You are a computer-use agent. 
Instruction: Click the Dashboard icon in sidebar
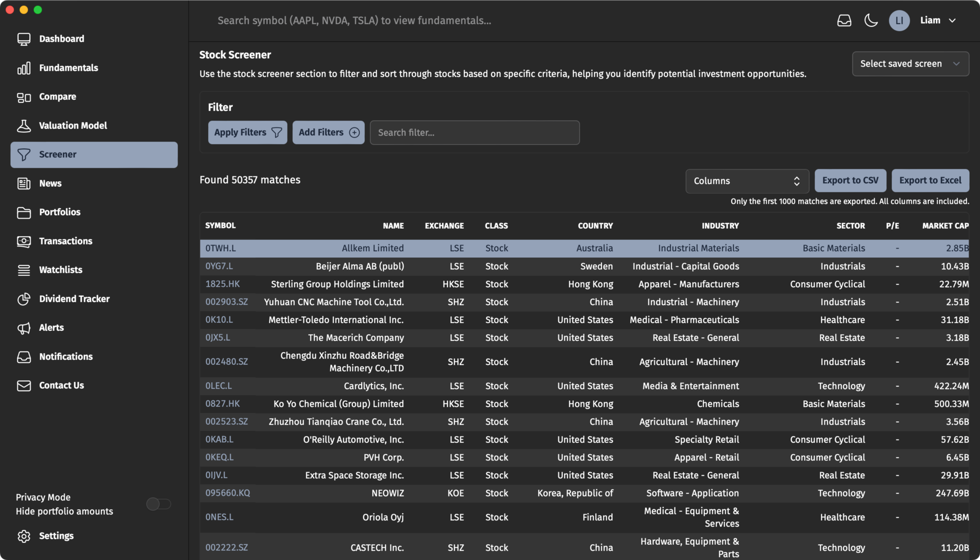pos(23,38)
